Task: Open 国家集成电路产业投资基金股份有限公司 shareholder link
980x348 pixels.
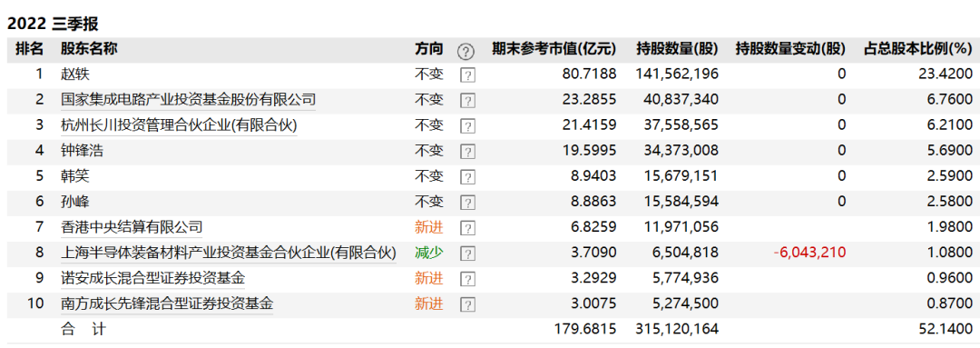Action: click(188, 100)
